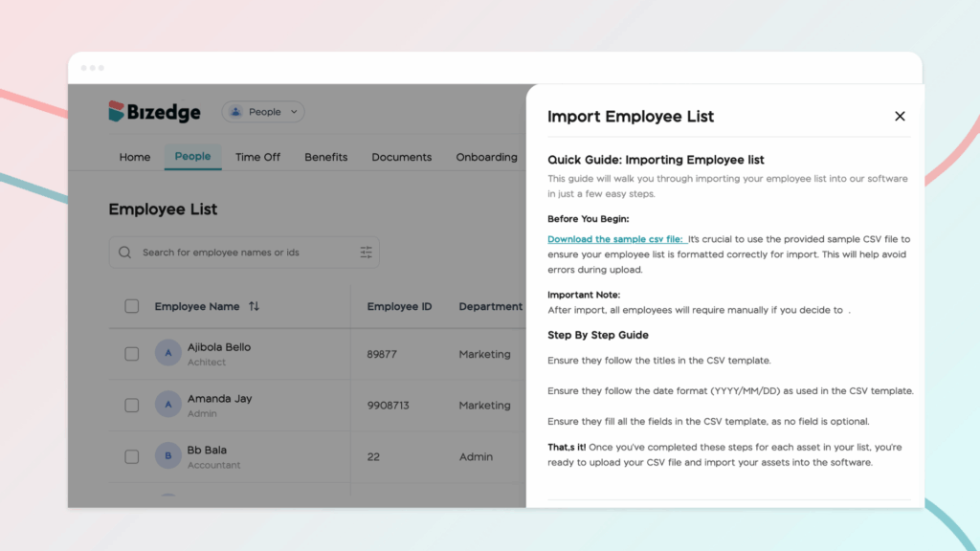980x551 pixels.
Task: Click the Bizedge logo
Action: pyautogui.click(x=154, y=112)
